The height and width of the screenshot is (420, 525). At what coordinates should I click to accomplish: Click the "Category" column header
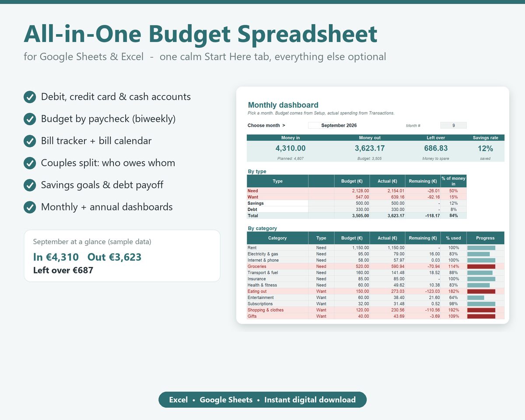click(277, 238)
